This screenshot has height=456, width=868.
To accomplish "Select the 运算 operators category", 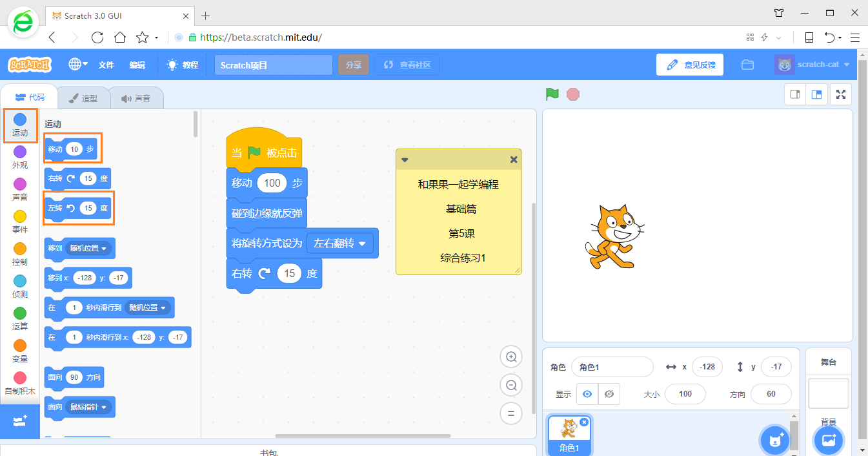I will pos(20,318).
